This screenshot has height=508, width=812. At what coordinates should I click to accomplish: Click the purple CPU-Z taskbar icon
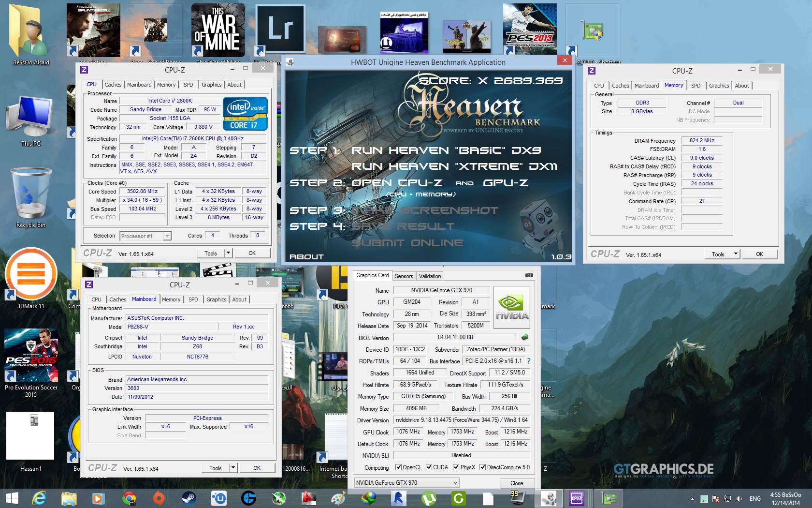click(577, 498)
